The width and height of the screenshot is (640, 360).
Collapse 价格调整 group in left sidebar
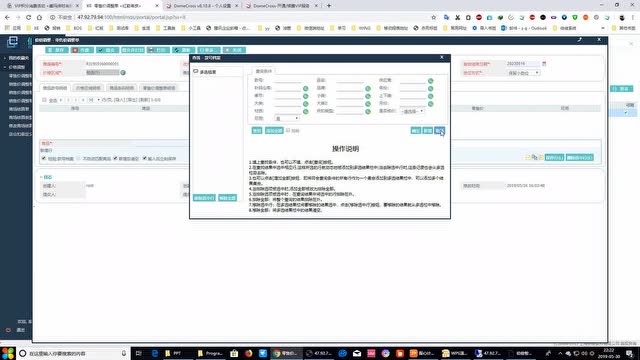coord(15,67)
